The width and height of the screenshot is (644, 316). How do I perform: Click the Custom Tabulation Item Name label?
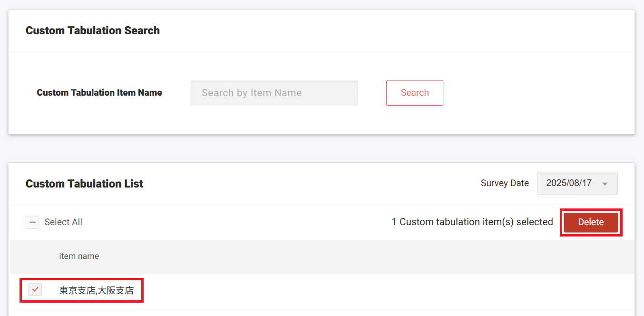99,93
